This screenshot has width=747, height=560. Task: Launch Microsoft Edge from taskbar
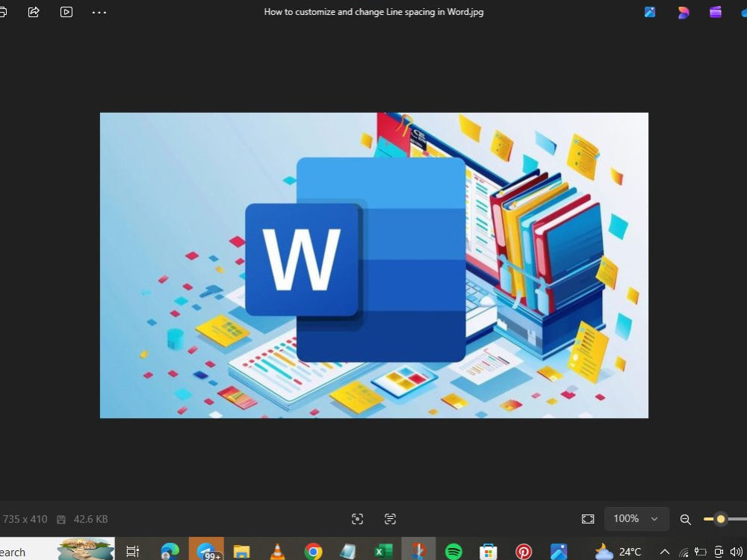(x=170, y=552)
